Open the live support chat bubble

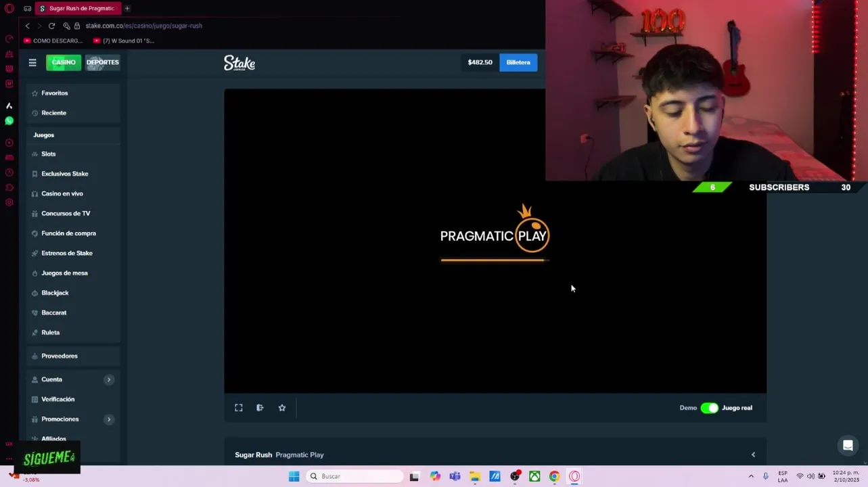(847, 446)
